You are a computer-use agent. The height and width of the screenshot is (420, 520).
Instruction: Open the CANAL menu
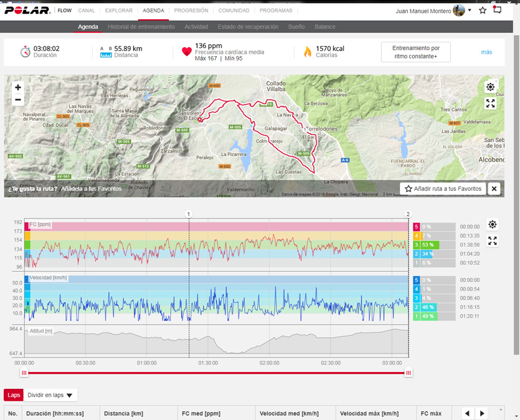coord(86,11)
